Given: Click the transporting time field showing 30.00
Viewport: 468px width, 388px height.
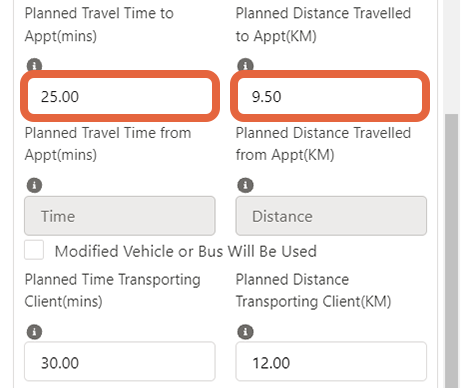Looking at the screenshot, I should 120,361.
